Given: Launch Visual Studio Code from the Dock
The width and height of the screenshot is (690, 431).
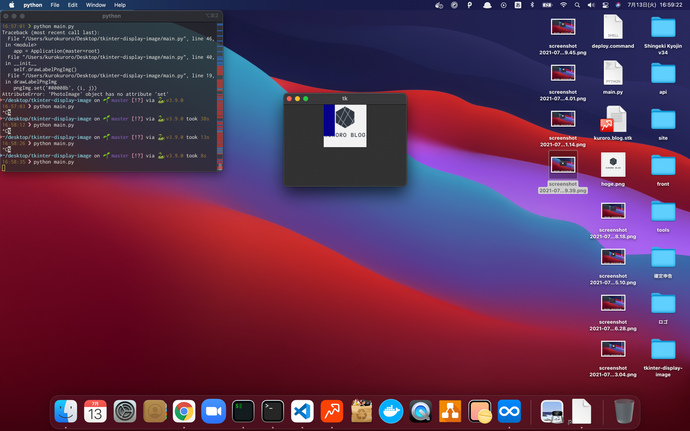Looking at the screenshot, I should point(302,411).
